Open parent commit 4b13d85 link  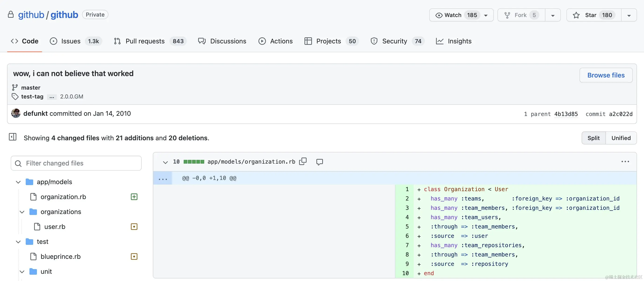tap(566, 114)
